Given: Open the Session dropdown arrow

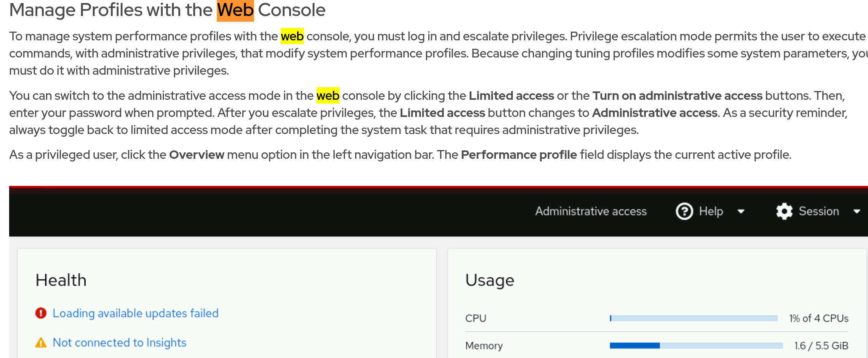Looking at the screenshot, I should point(857,211).
